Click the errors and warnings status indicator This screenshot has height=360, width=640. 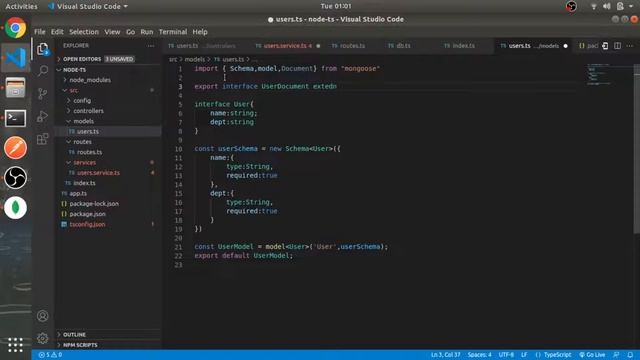click(50, 355)
